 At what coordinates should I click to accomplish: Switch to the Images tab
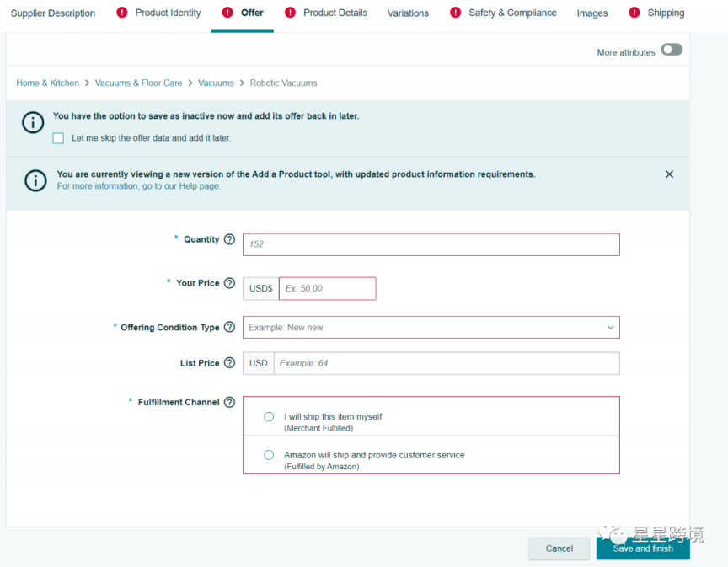(592, 13)
